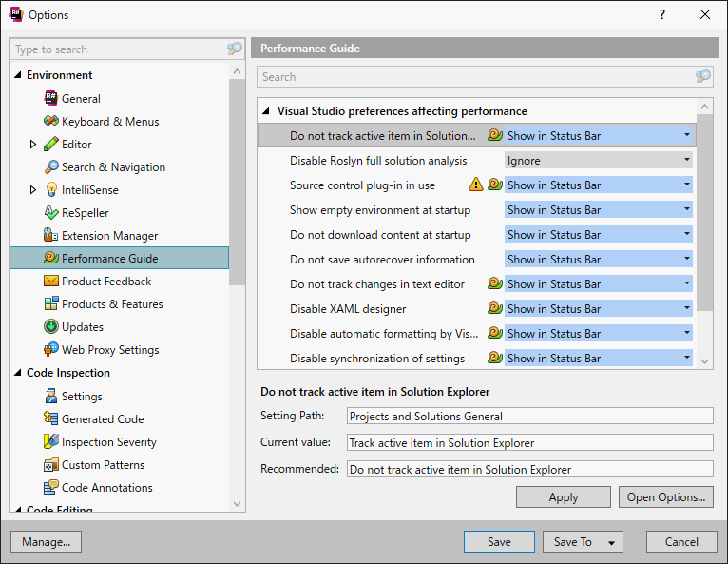Open dropdown for Source control plug-in in use
Viewport: 728px width, 564px height.
click(687, 185)
